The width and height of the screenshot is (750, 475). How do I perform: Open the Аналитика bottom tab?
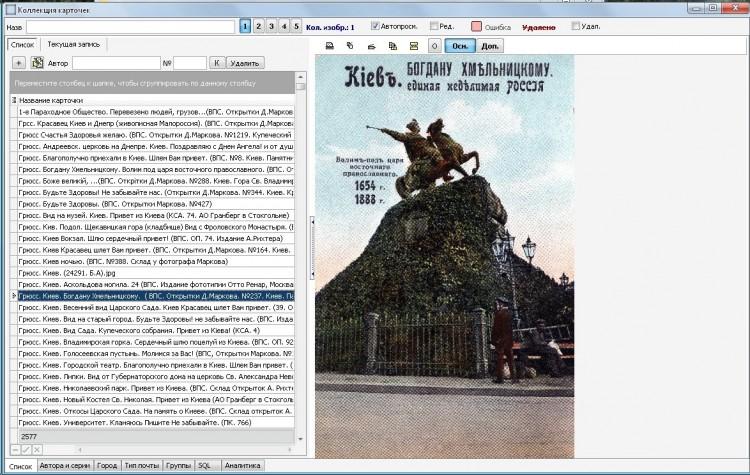[x=243, y=465]
